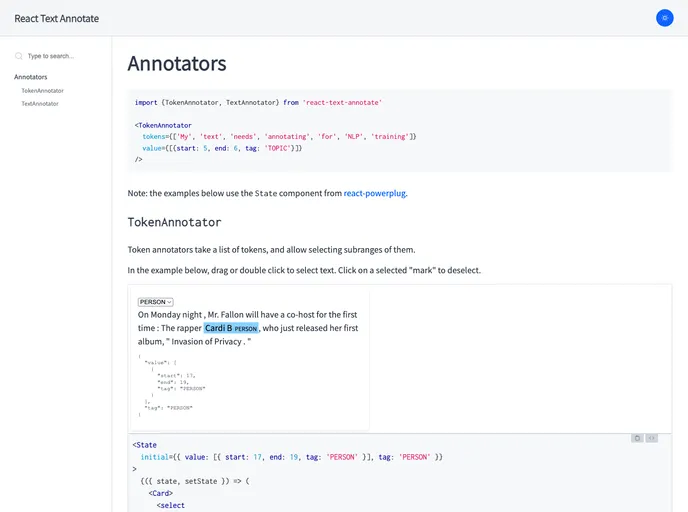Click the '"end": 19' line in JSON output
The width and height of the screenshot is (688, 512).
[x=173, y=382]
